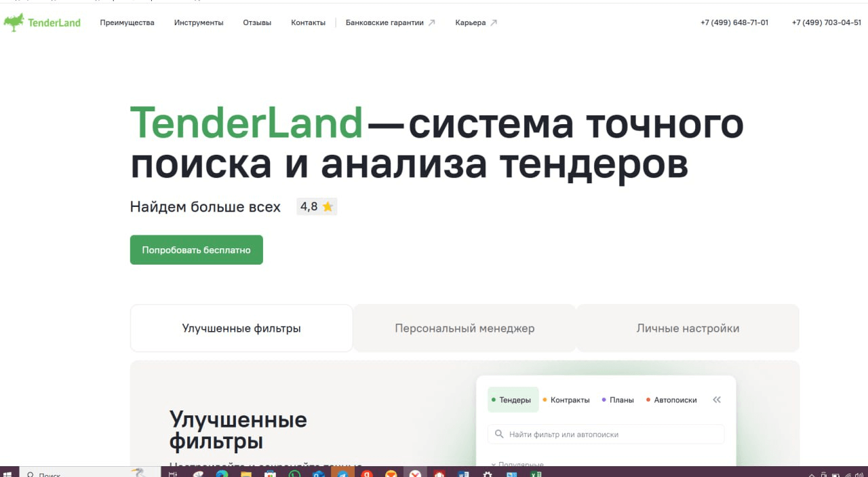Click the TenderLand logo in the header

click(x=42, y=22)
